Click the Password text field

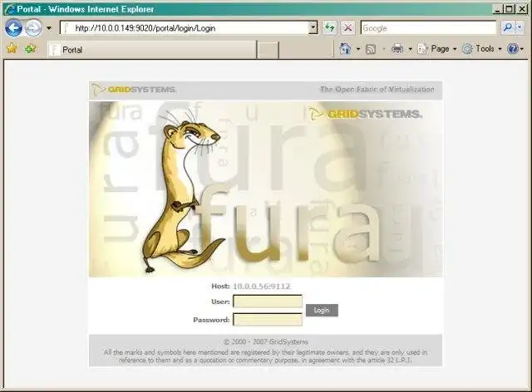pos(268,320)
